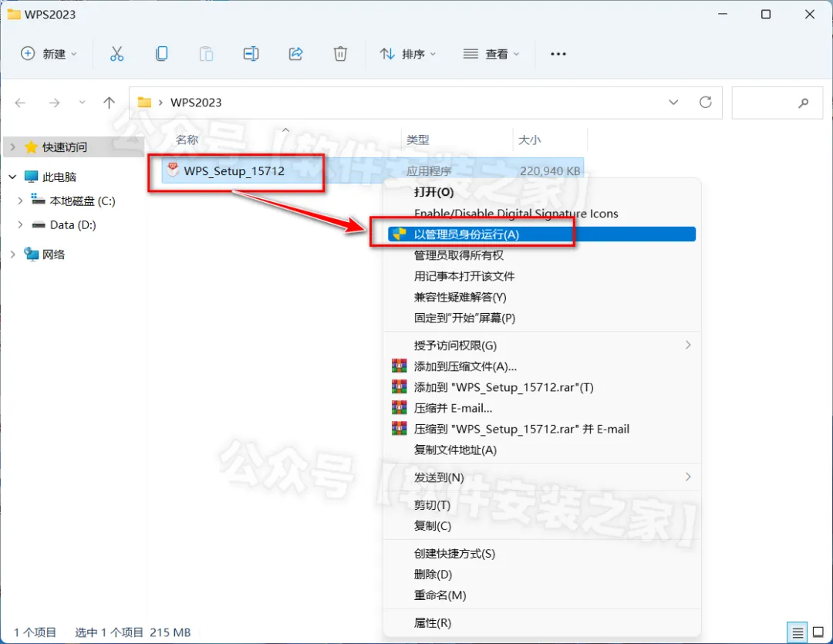Image resolution: width=833 pixels, height=644 pixels.
Task: Open the 排序 sort dropdown
Action: click(408, 54)
